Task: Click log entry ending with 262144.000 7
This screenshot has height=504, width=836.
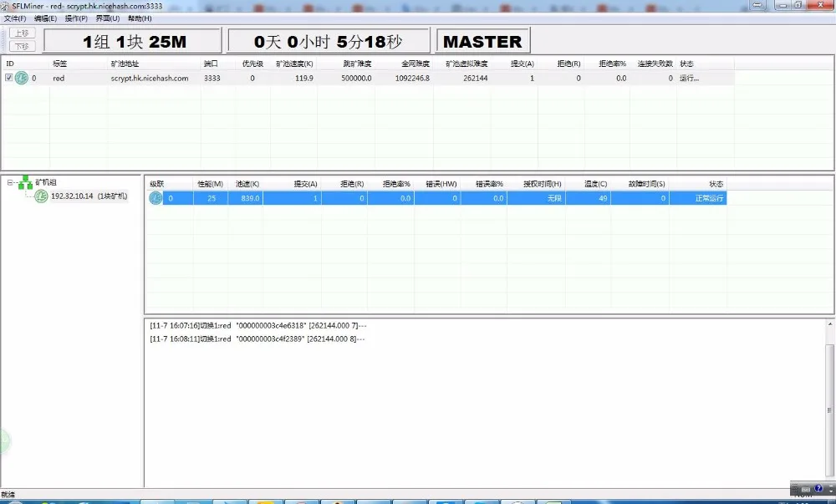Action: (258, 325)
